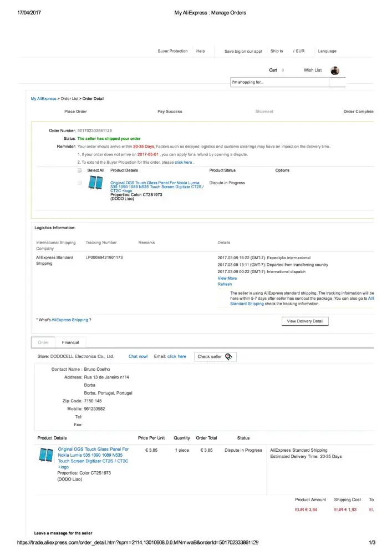Click View More tracking details
392x555 pixels.
227,278
